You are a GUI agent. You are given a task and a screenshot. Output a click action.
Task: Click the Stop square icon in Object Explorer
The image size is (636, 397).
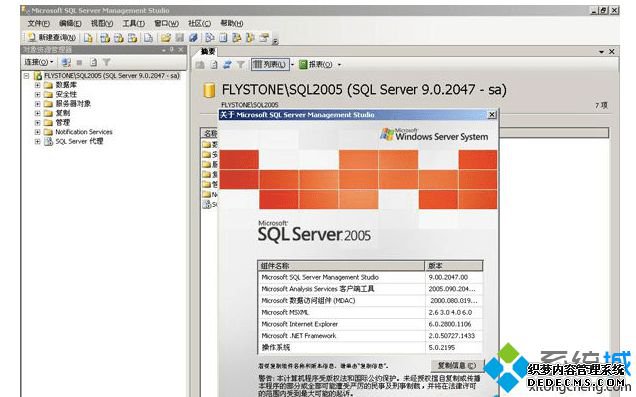click(x=80, y=62)
